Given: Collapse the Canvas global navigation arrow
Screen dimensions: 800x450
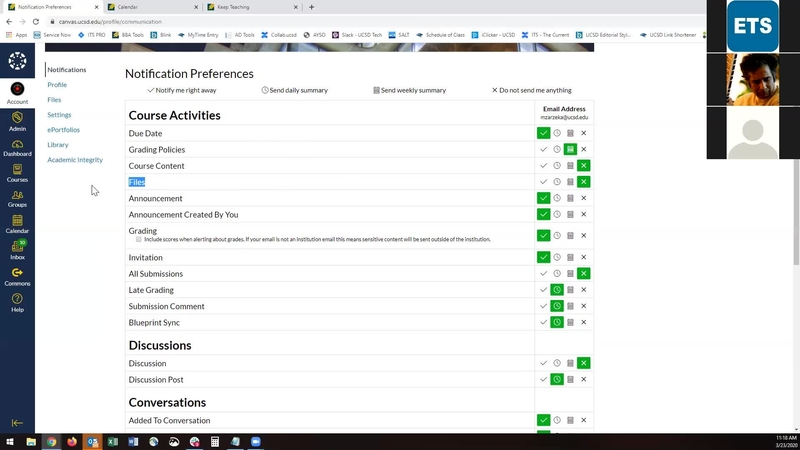Looking at the screenshot, I should tap(17, 423).
